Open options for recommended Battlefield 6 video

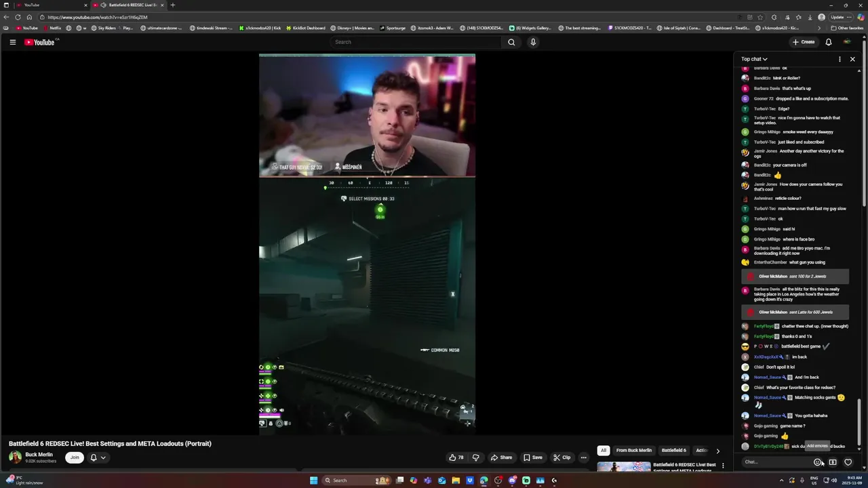(723, 466)
